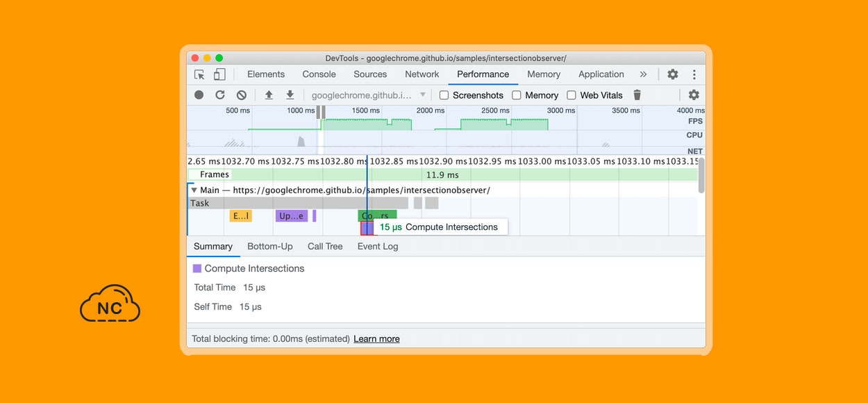Click the Frames track label
The width and height of the screenshot is (868, 403).
215,175
